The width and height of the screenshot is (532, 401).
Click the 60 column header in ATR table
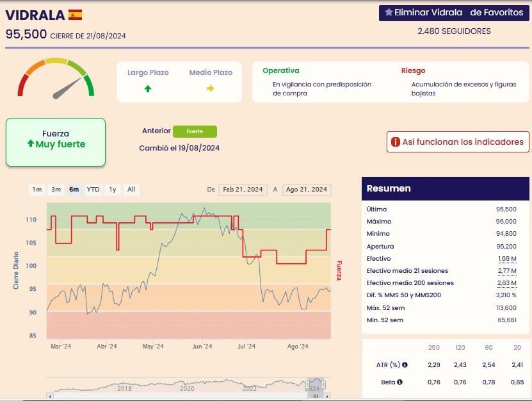488,348
